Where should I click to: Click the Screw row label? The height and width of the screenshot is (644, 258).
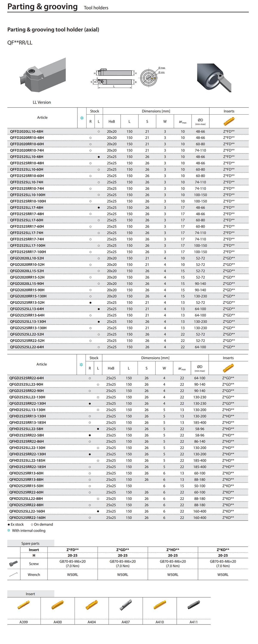point(34,564)
